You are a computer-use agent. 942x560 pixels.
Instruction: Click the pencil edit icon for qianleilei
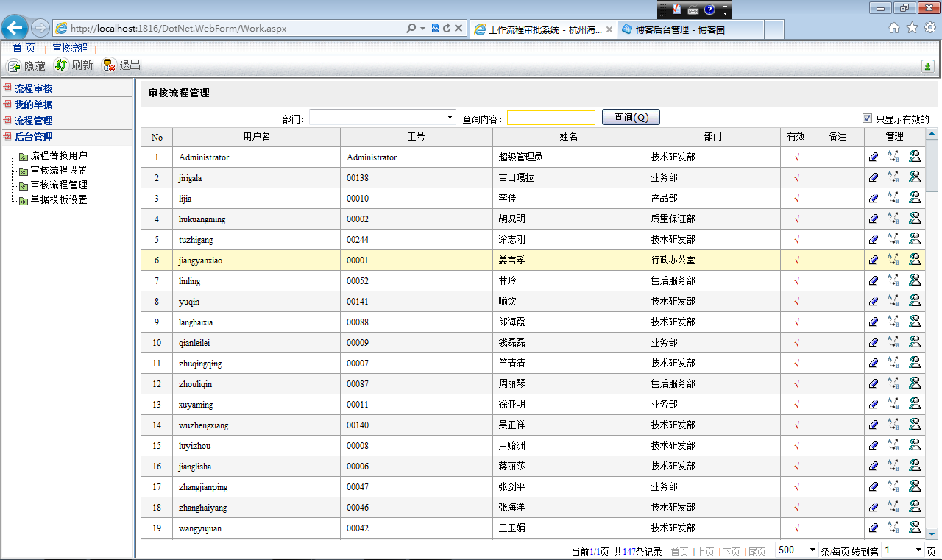(x=874, y=342)
